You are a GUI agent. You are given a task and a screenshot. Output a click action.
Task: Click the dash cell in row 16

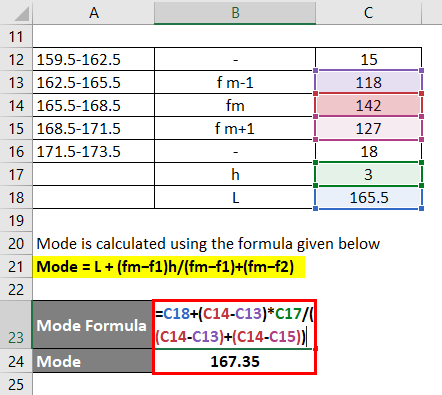[x=235, y=151]
